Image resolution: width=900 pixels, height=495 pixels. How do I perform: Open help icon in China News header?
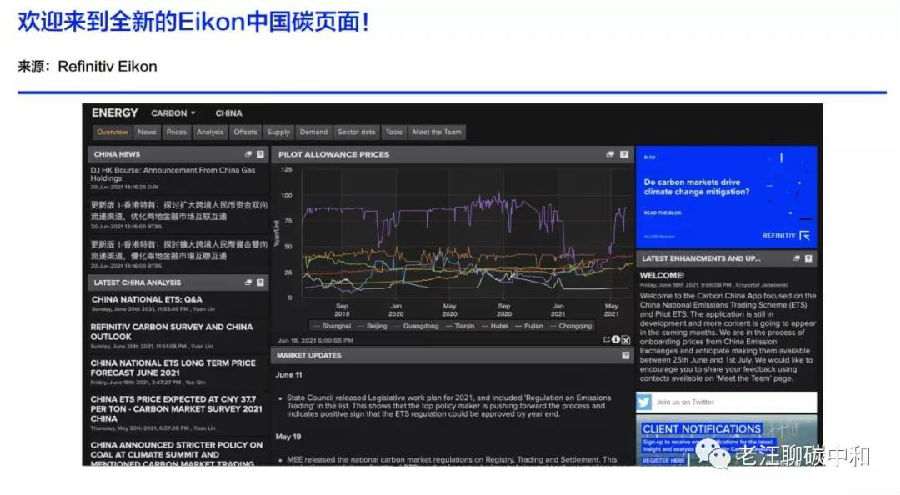pos(260,155)
